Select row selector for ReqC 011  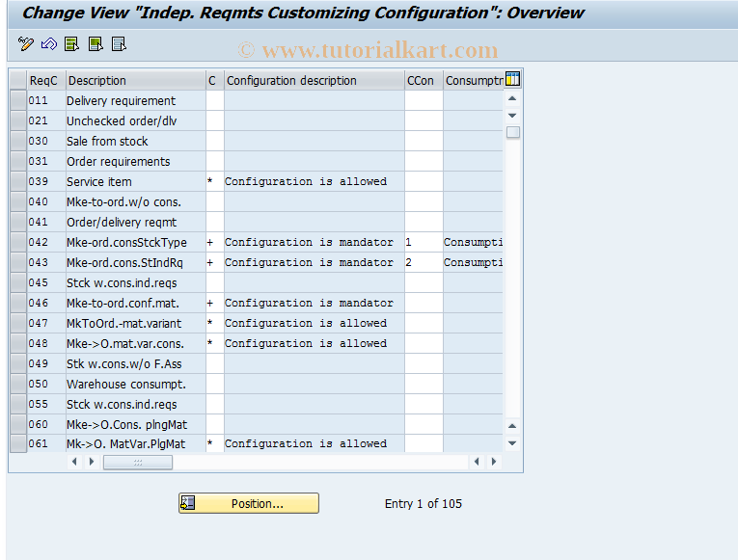coord(18,100)
